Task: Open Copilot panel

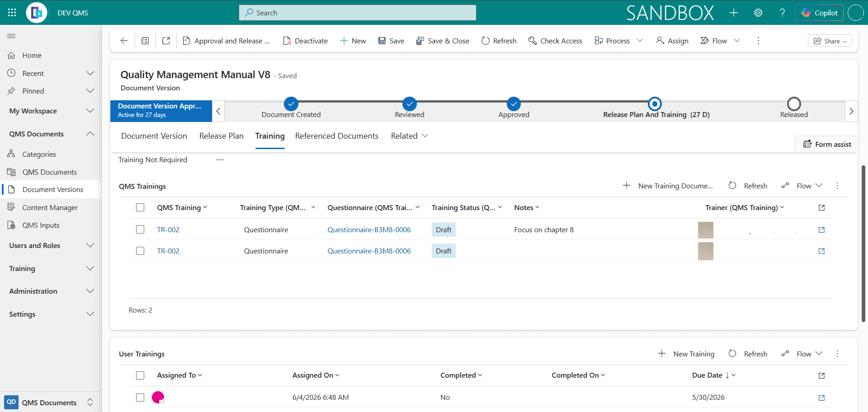Action: coord(820,13)
